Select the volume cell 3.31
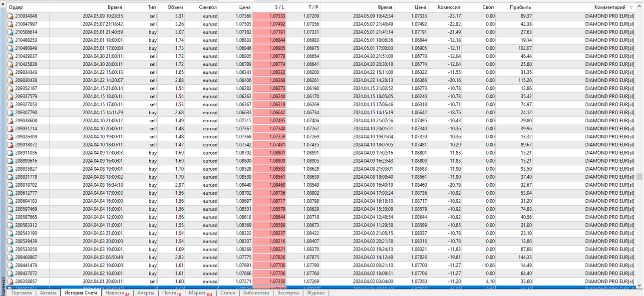The image size is (644, 296). 179,16
